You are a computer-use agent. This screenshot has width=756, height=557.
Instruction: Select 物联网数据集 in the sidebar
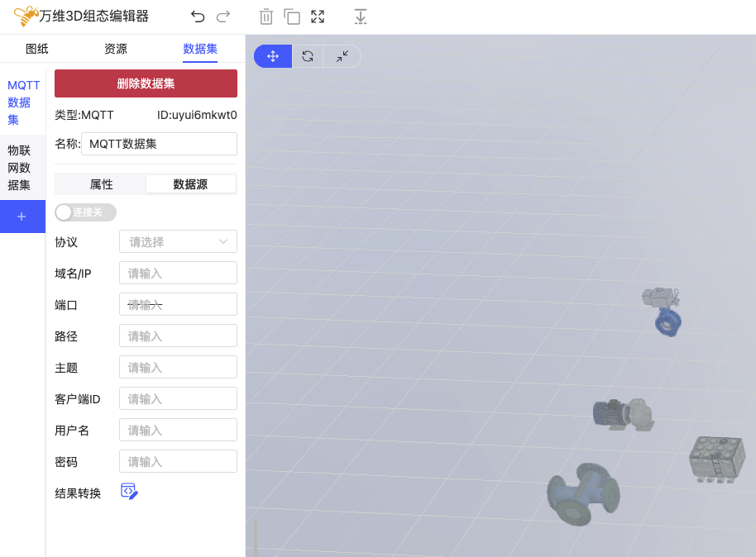point(20,168)
